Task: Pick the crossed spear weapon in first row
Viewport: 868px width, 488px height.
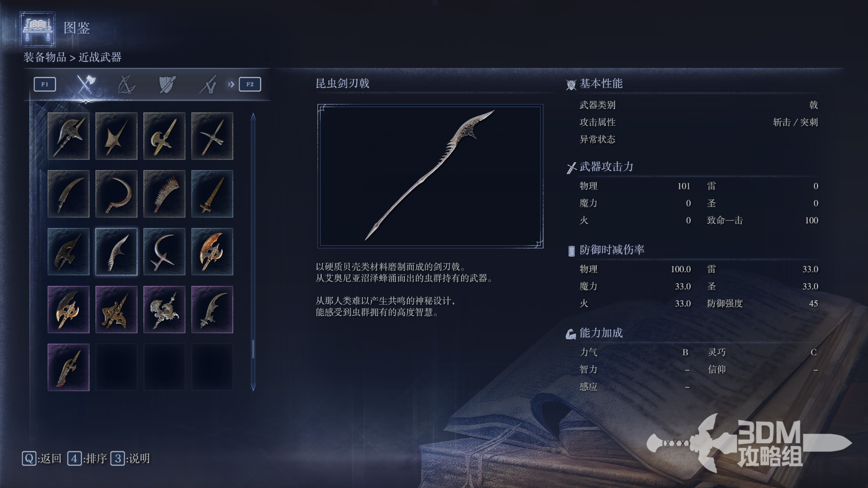Action: [212, 136]
